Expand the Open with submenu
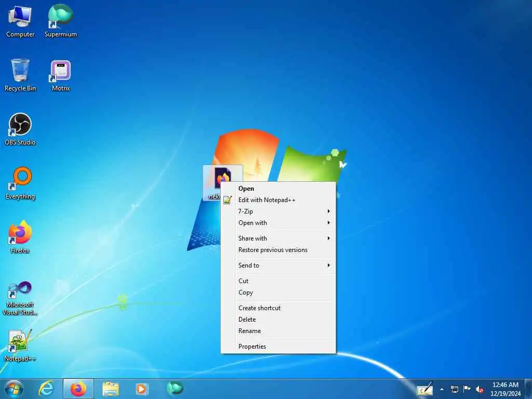 click(278, 223)
